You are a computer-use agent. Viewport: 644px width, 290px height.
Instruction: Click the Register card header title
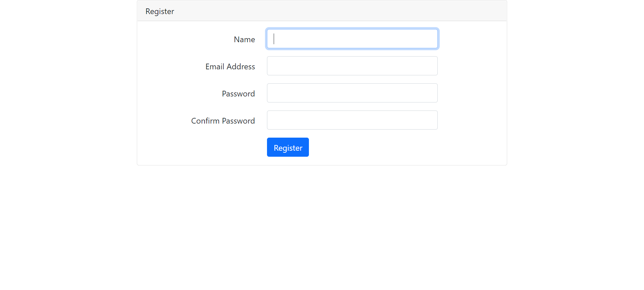click(160, 11)
